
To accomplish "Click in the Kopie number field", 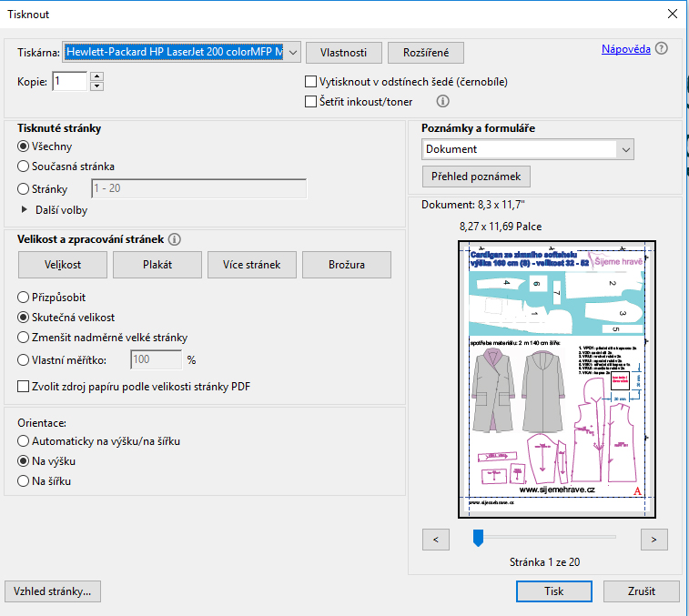I will (70, 81).
